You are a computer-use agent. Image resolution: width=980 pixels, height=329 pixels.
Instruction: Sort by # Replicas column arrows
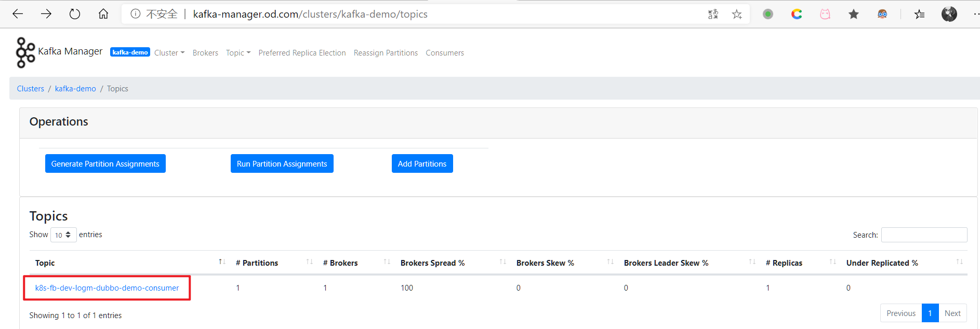(833, 262)
